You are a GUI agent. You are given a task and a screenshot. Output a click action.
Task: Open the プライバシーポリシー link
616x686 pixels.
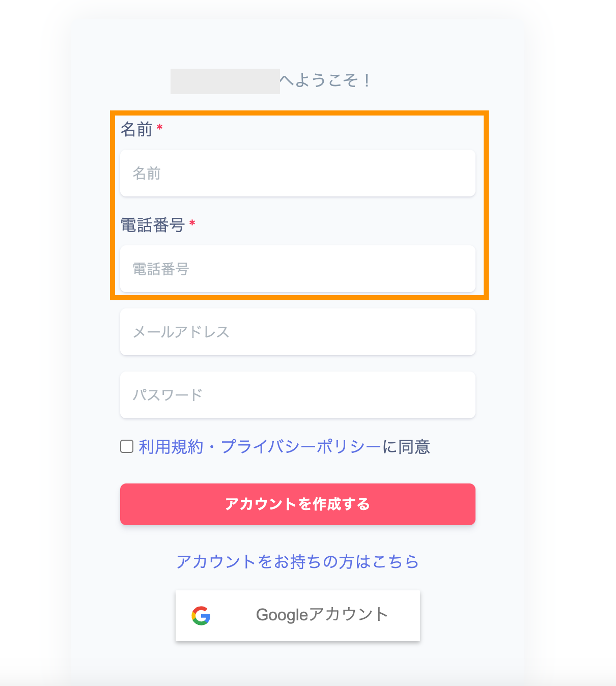coord(301,447)
